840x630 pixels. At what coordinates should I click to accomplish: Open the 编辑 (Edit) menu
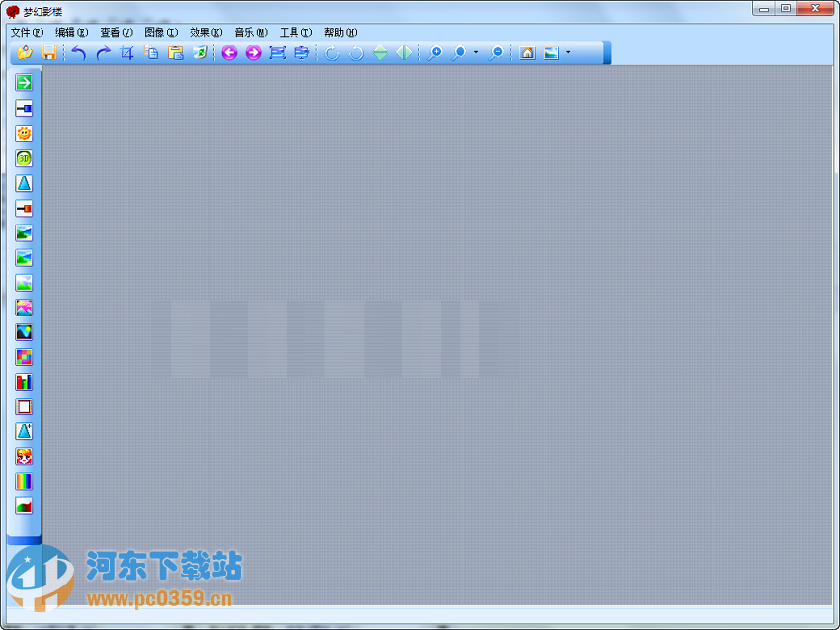(71, 33)
